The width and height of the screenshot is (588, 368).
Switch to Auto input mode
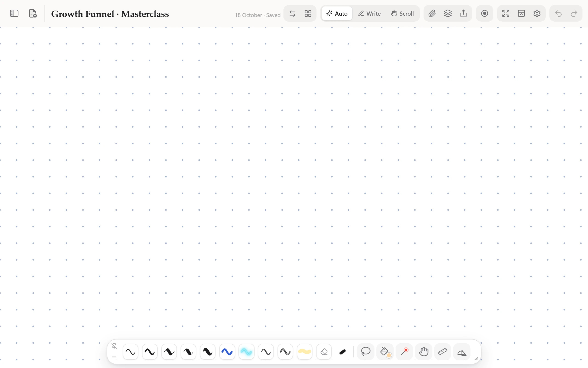(337, 13)
